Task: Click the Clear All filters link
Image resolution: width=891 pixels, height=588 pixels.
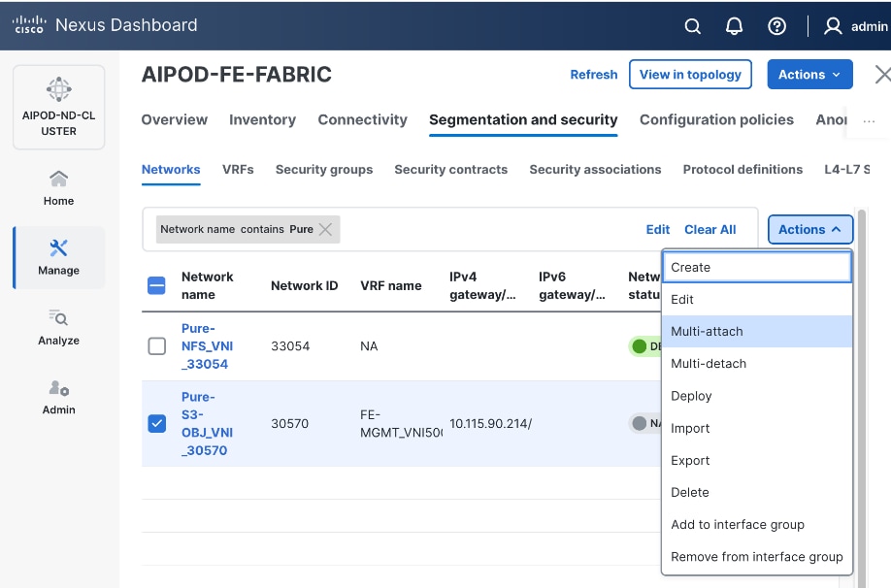Action: [709, 230]
